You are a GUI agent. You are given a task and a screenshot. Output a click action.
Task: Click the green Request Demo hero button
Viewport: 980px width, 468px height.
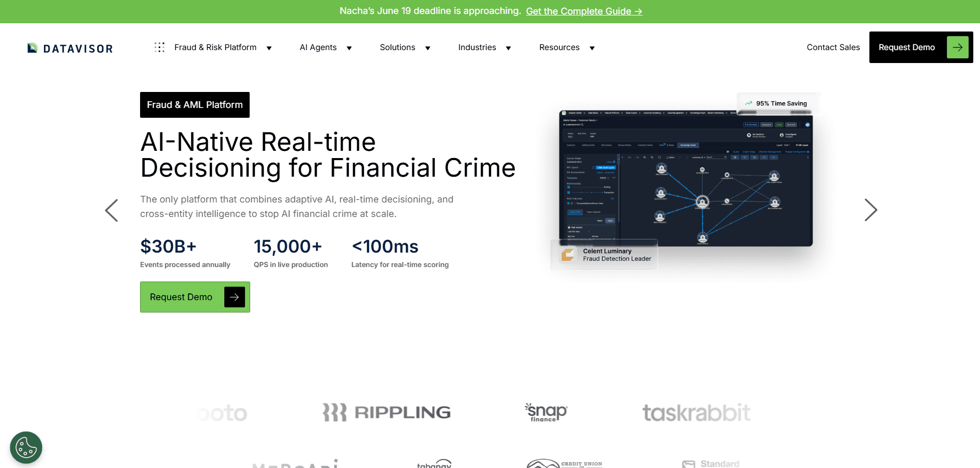(195, 297)
